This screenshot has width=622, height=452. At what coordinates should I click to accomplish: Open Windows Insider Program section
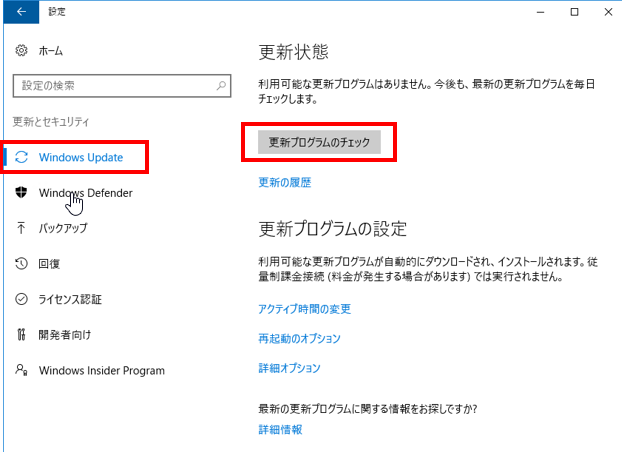point(102,371)
